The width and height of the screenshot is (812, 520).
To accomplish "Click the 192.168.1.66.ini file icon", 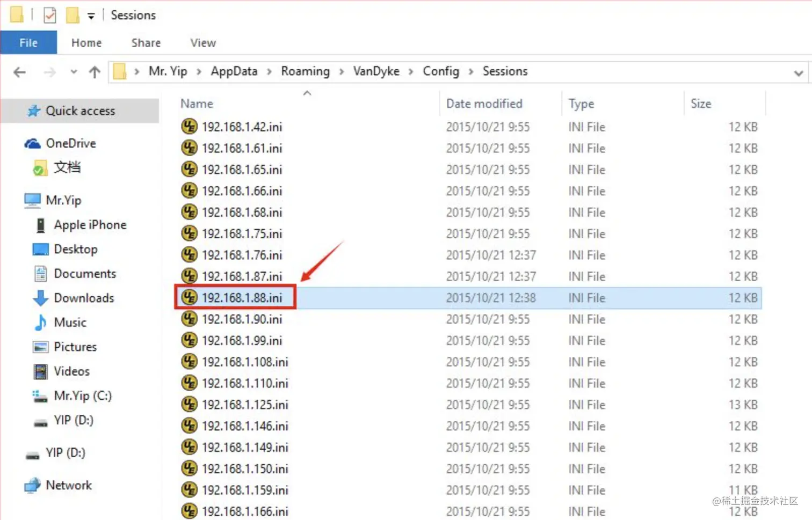I will click(189, 191).
